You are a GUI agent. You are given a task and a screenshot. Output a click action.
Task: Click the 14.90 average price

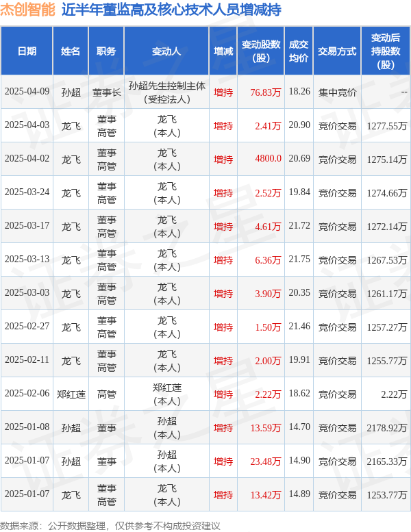tap(299, 461)
